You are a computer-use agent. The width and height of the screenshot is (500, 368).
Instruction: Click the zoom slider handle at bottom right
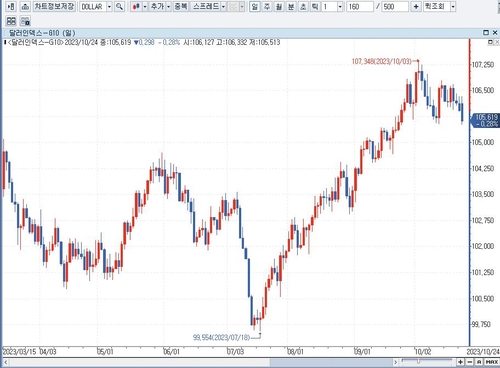(x=418, y=361)
